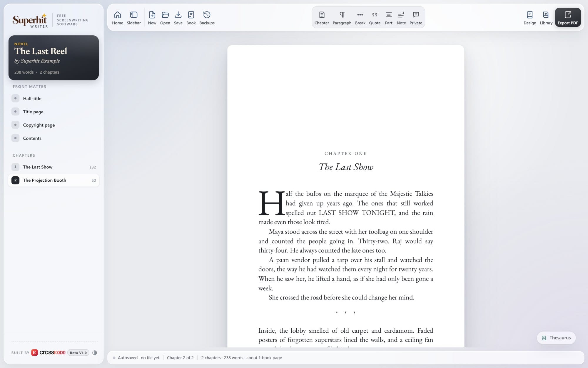This screenshot has width=588, height=368.
Task: Open the Library
Action: point(546,18)
